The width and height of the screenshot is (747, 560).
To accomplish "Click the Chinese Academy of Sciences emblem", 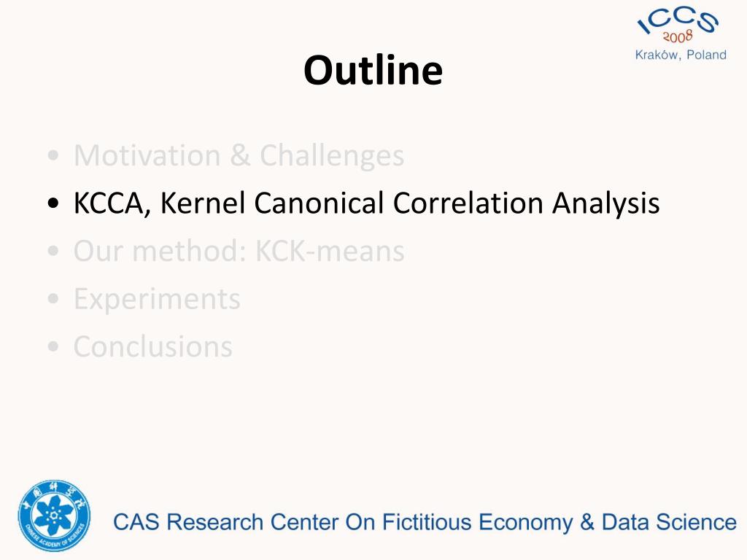I will 54,516.
